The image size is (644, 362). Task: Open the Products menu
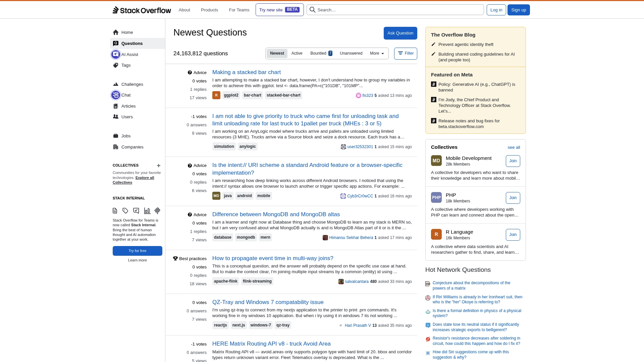tap(209, 10)
